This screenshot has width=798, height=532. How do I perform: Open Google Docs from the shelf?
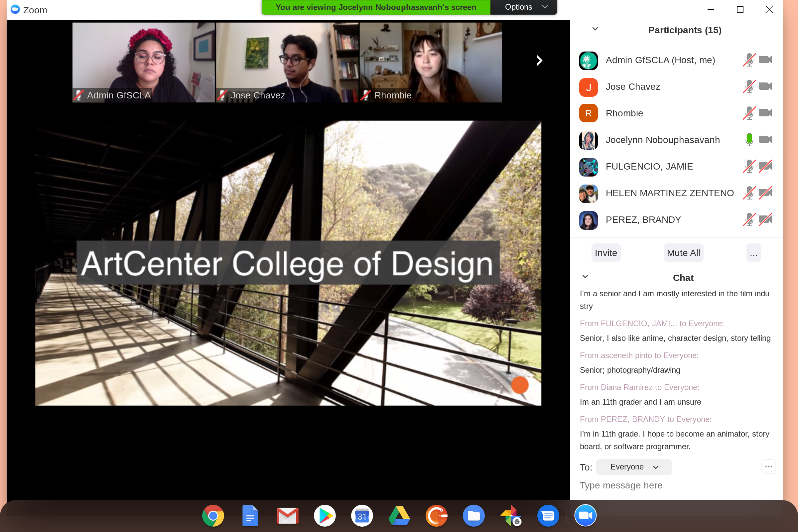click(250, 516)
